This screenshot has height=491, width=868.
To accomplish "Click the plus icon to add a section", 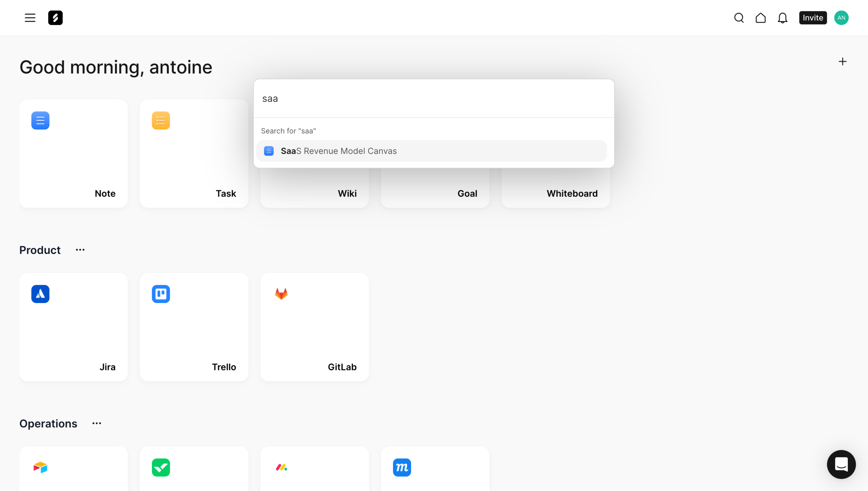I will 842,61.
